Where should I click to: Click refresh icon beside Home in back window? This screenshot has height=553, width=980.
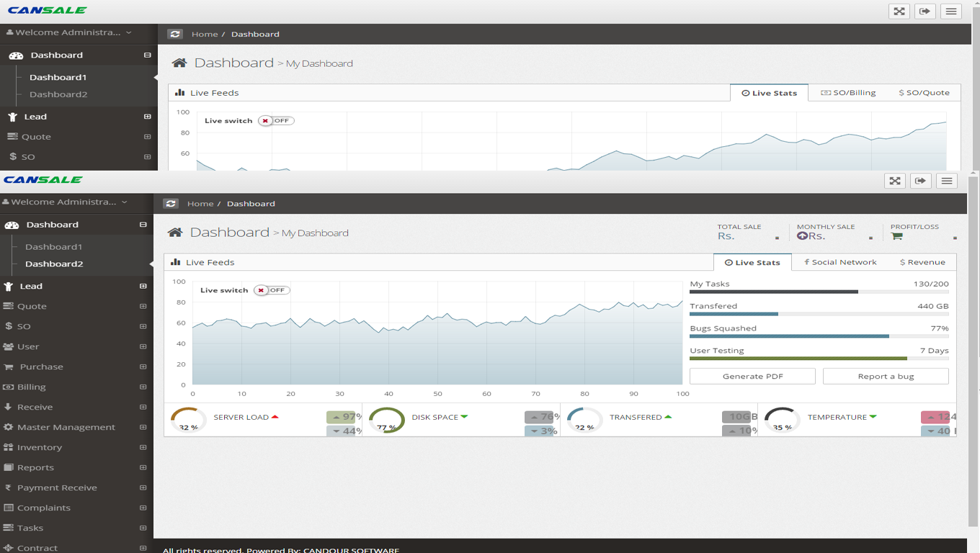pyautogui.click(x=175, y=34)
